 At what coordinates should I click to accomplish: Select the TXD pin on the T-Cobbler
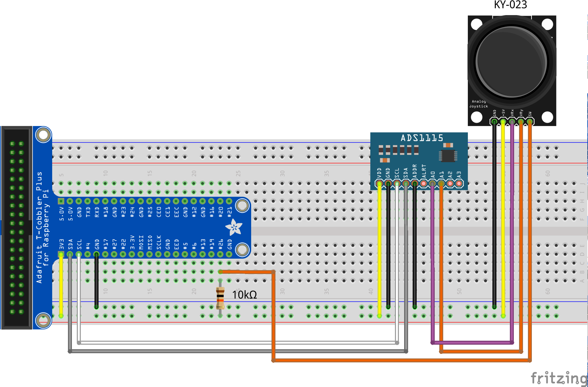[x=88, y=201]
